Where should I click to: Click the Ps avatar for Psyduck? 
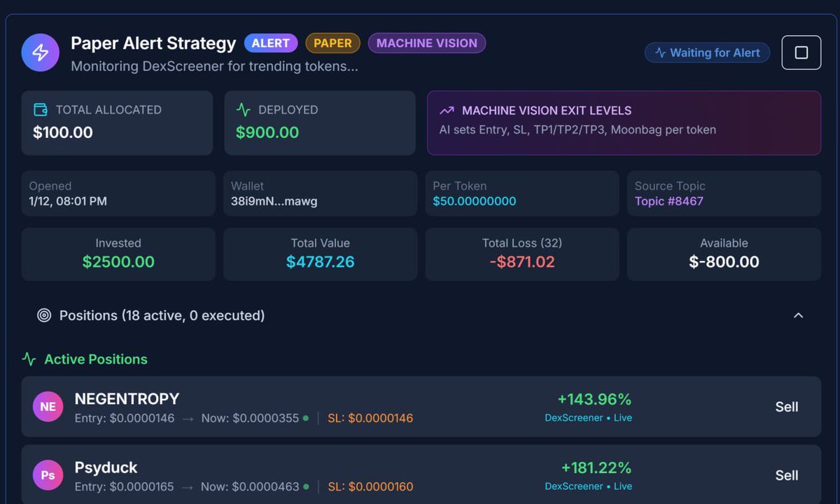[48, 475]
